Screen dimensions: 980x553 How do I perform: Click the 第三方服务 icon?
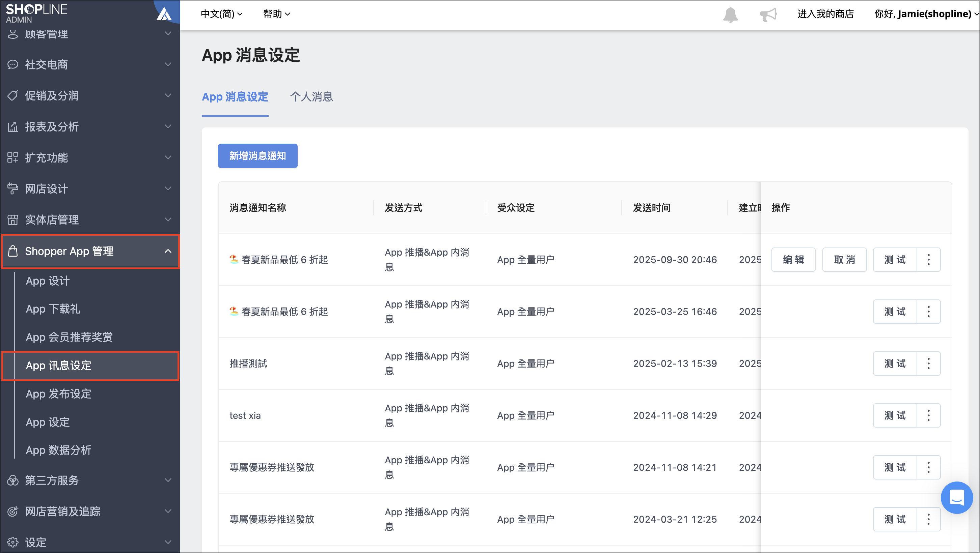pos(12,480)
